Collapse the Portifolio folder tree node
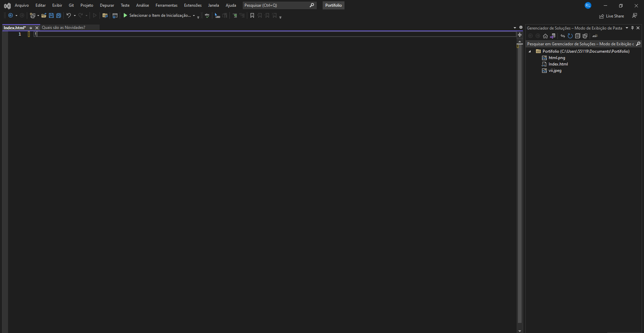This screenshot has width=644, height=333. click(x=530, y=51)
